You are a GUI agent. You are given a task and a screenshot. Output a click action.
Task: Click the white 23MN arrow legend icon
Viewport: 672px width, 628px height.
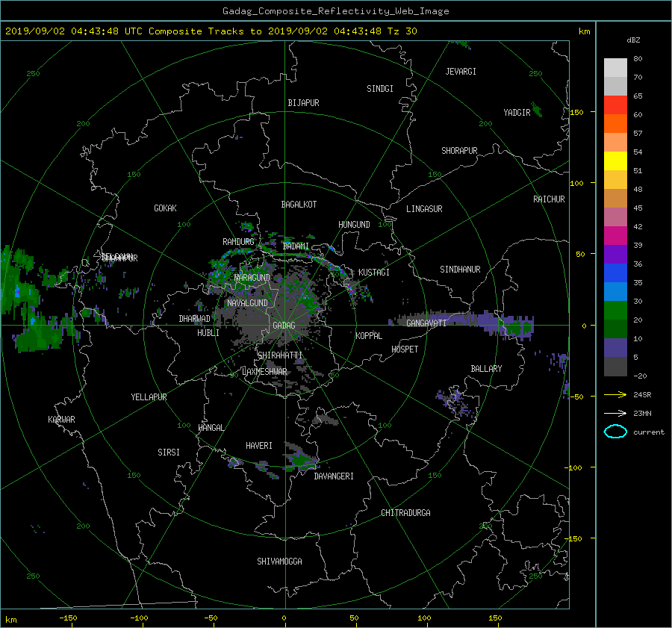[615, 413]
